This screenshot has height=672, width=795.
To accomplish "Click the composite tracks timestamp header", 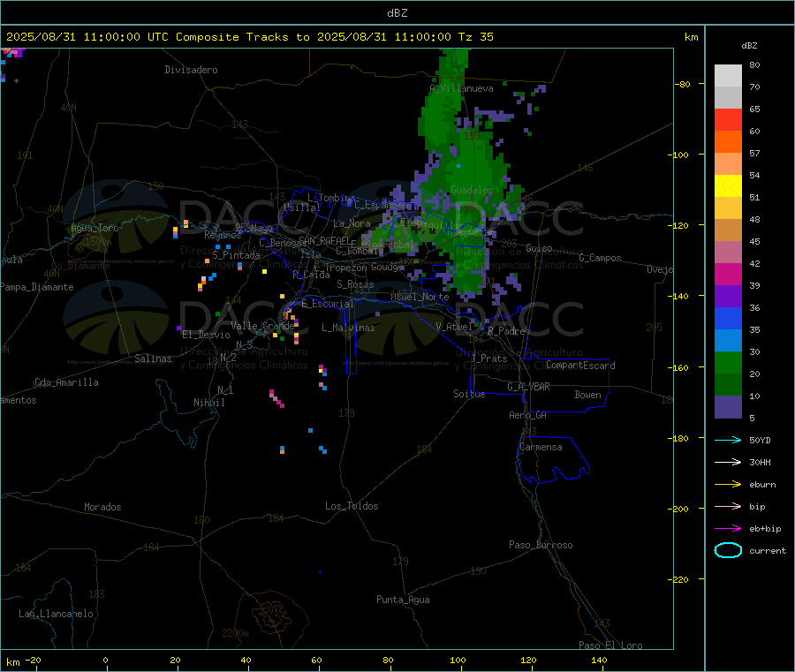I will click(249, 37).
